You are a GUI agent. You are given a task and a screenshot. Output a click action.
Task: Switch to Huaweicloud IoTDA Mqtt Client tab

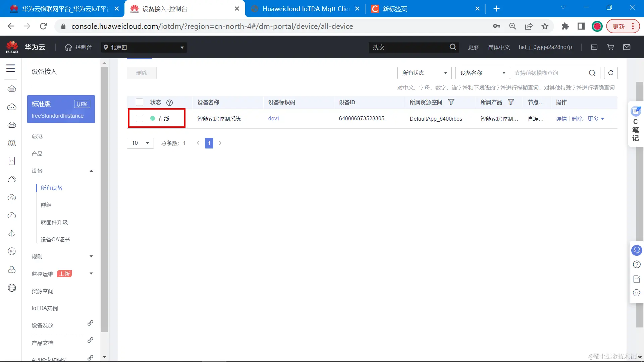(x=306, y=9)
